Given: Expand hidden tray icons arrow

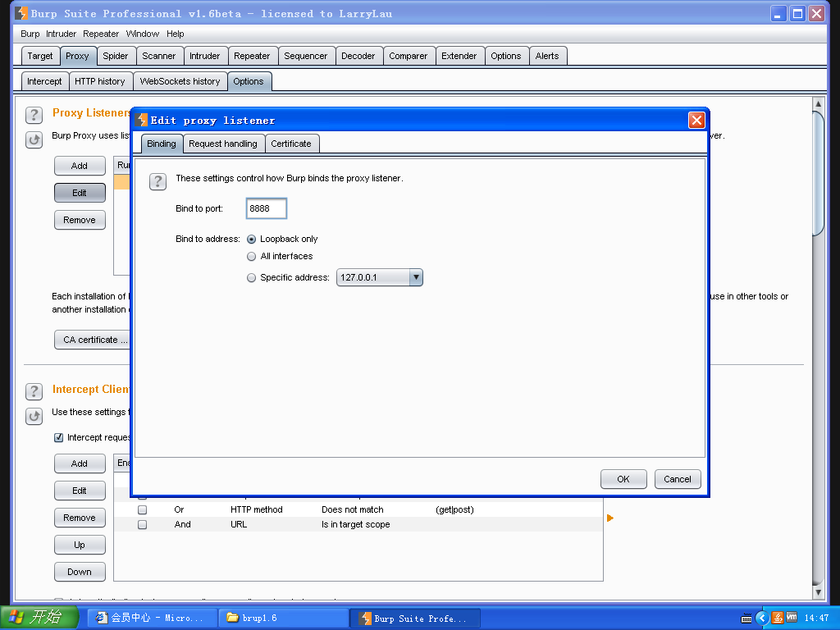Looking at the screenshot, I should coord(762,619).
